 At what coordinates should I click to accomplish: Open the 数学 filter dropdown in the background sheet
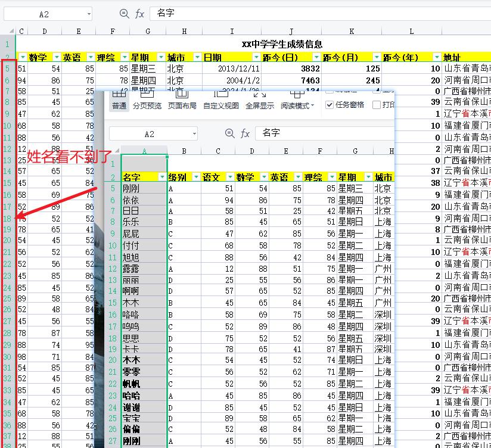pyautogui.click(x=57, y=57)
